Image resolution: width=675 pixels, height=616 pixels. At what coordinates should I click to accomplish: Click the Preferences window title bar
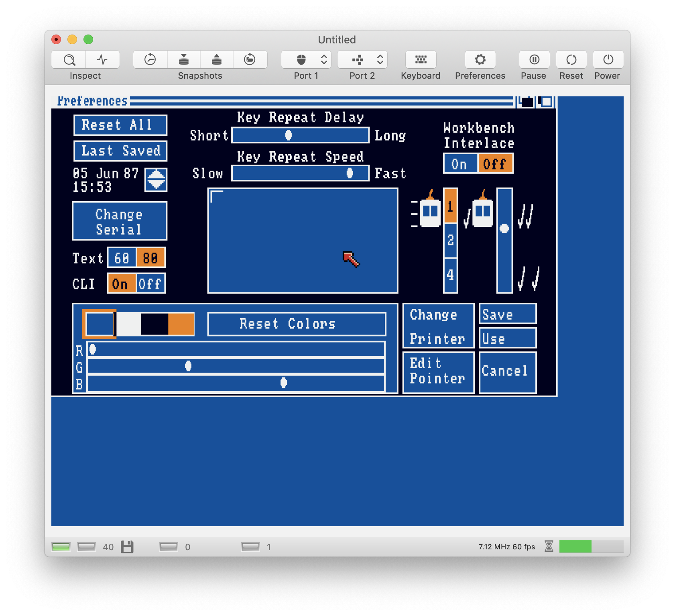[x=283, y=102]
